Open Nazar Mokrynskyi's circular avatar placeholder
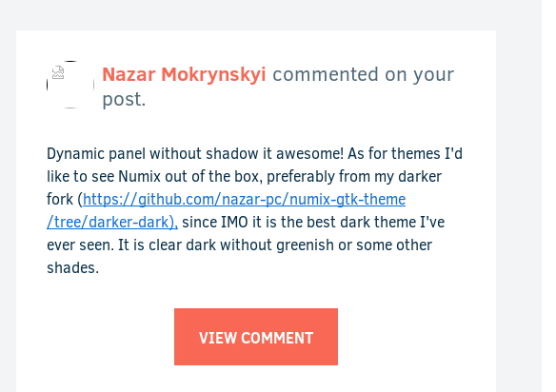The image size is (556, 392). pyautogui.click(x=70, y=85)
